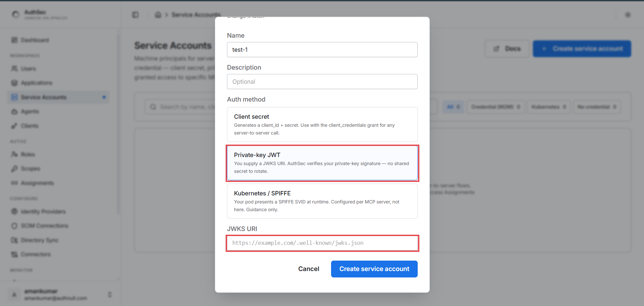This screenshot has width=644, height=306.
Task: Select the All filter chip
Action: [x=453, y=107]
